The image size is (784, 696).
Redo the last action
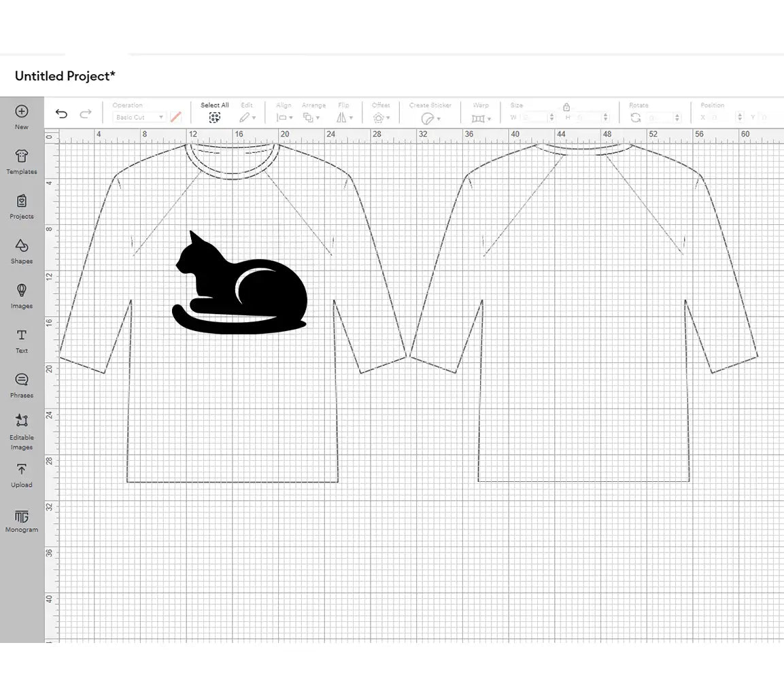coord(86,114)
